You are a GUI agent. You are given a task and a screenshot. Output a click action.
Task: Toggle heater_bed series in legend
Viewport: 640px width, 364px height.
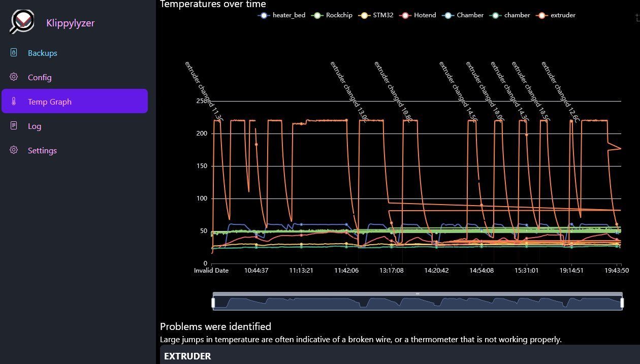(x=282, y=15)
